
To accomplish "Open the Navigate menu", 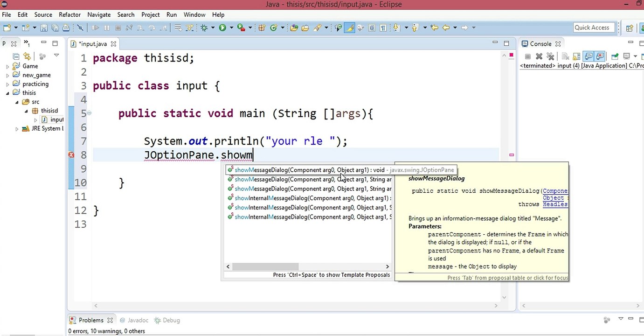I will pyautogui.click(x=99, y=14).
